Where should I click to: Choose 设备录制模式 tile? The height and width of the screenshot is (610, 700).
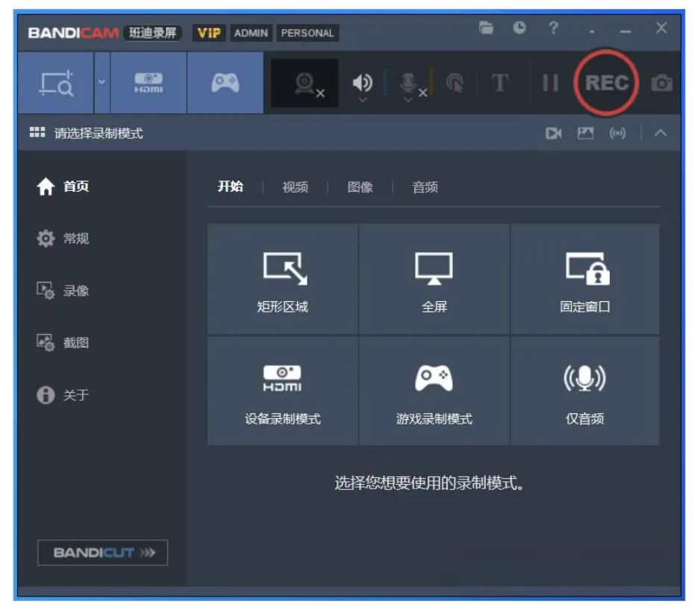point(283,391)
